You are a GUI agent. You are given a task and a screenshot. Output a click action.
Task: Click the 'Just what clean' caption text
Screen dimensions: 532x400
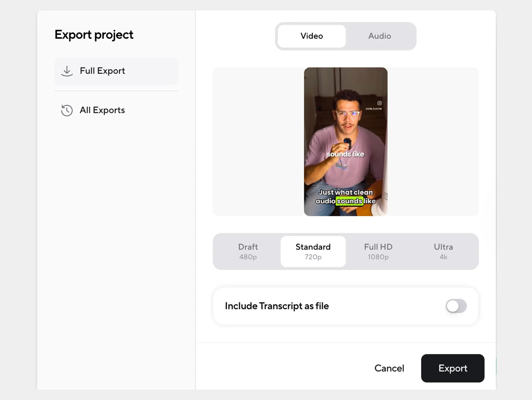346,192
